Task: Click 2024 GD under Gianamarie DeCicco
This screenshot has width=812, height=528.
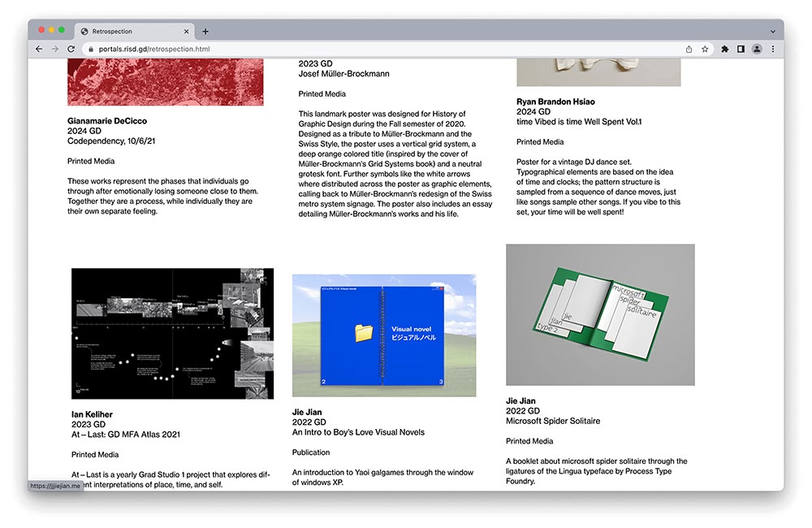Action: point(84,131)
